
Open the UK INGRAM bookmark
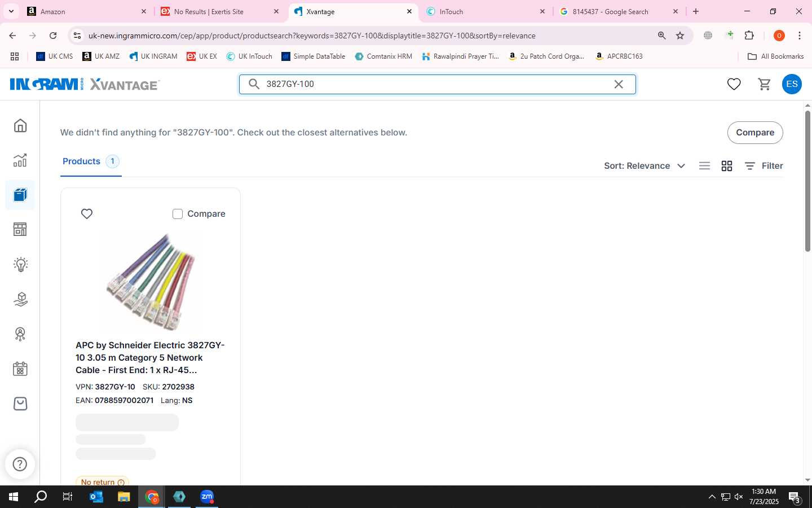pyautogui.click(x=153, y=56)
